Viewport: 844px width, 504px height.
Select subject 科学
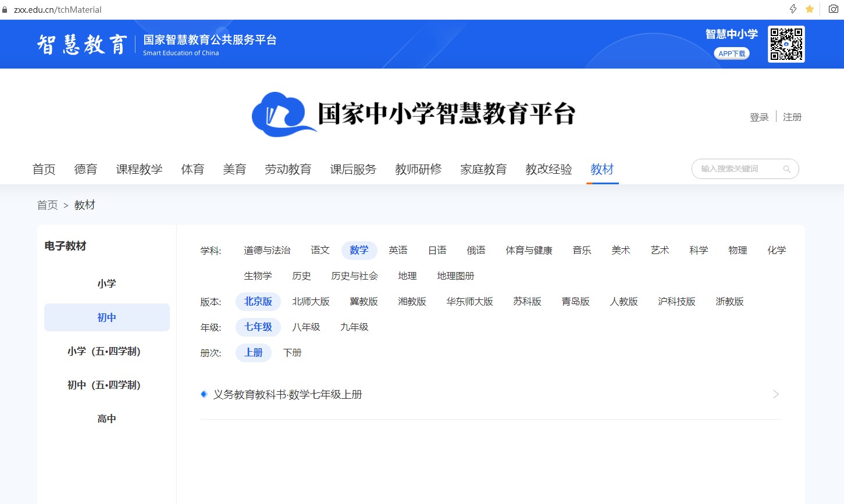point(699,250)
